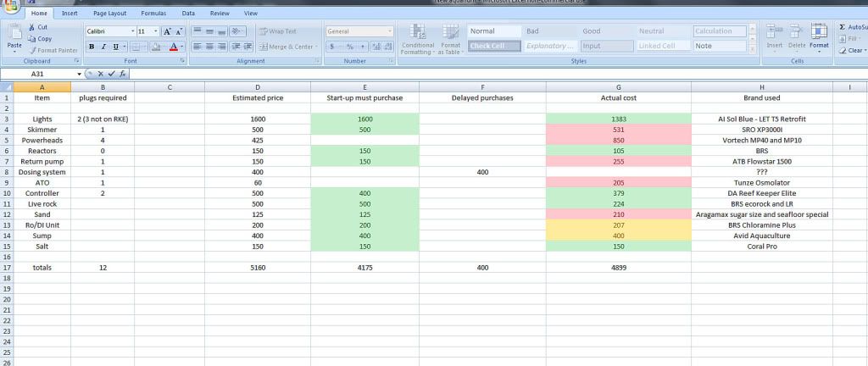Image resolution: width=868 pixels, height=366 pixels.
Task: Apply comma style number format
Action: [x=362, y=47]
